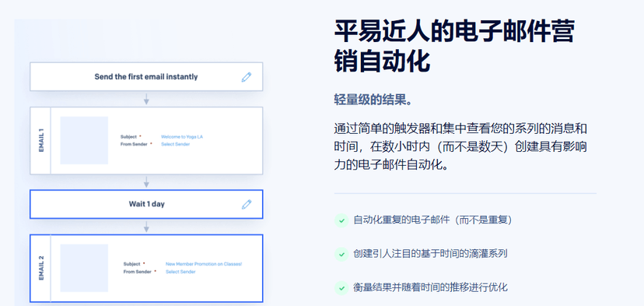The image size is (644, 306).
Task: Click green checkmark beside 自动化重复的电子邮件
Action: tap(341, 220)
